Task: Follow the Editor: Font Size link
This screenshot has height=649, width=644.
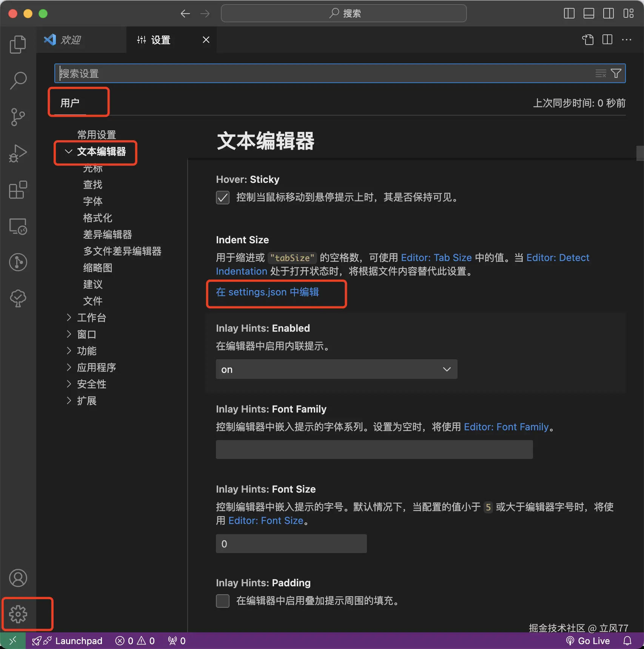Action: coord(266,521)
